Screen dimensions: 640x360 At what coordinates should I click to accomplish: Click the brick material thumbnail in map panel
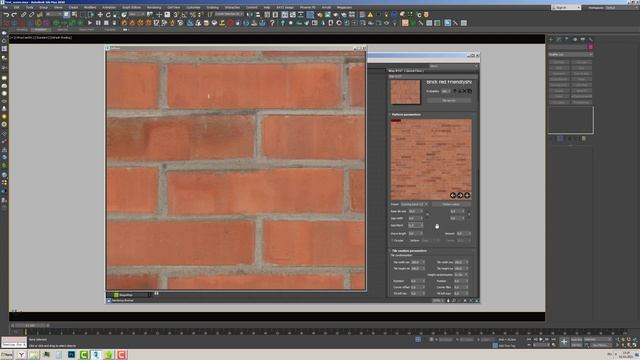(405, 92)
